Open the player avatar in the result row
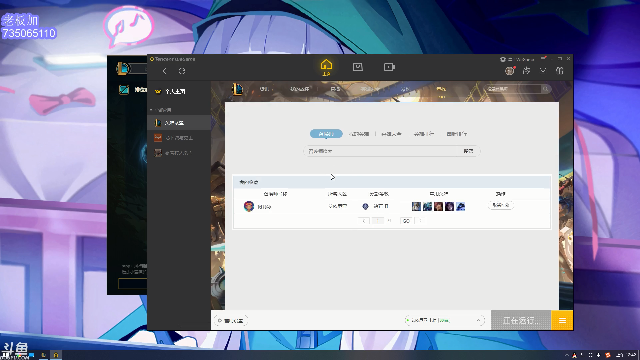The width and height of the screenshot is (640, 360). click(249, 206)
